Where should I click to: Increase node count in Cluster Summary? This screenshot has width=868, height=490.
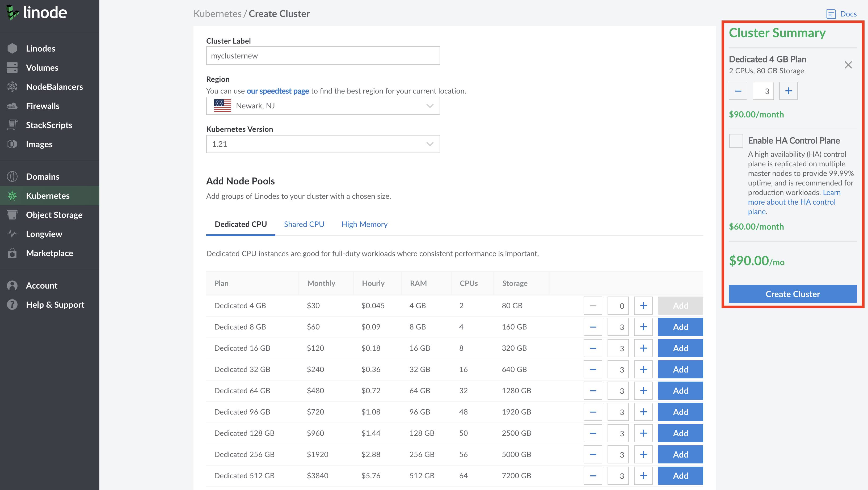tap(789, 91)
